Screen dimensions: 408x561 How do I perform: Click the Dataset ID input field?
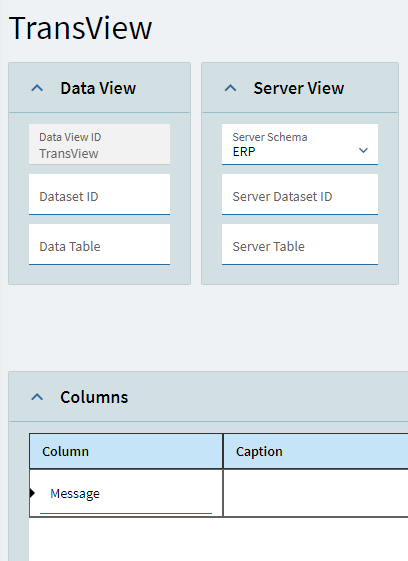pos(99,195)
